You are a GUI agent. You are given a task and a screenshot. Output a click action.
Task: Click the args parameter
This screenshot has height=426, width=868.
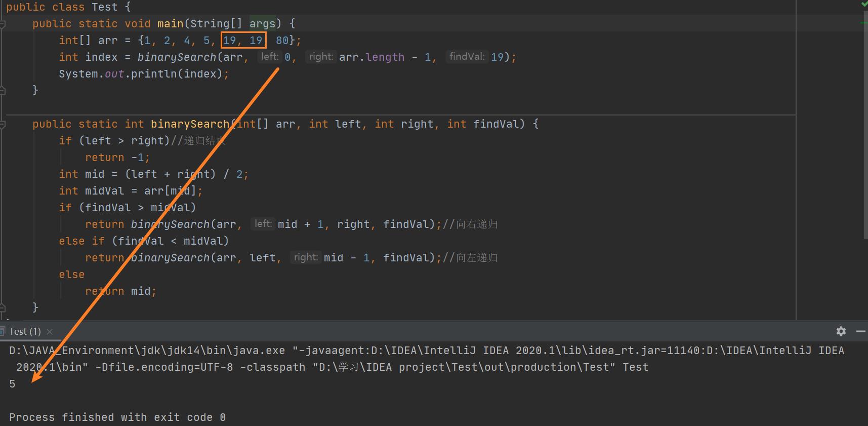[x=262, y=24]
